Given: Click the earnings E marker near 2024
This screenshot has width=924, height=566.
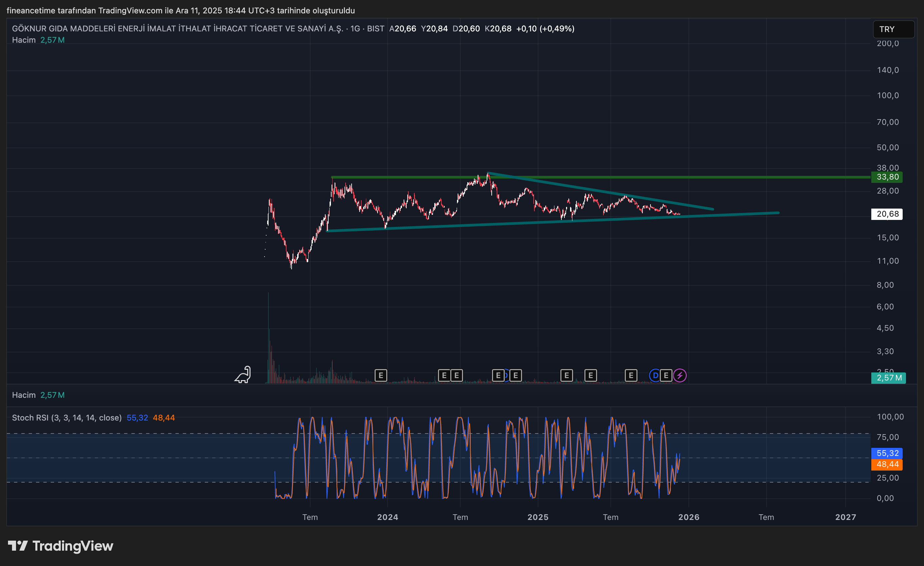Looking at the screenshot, I should pyautogui.click(x=381, y=375).
